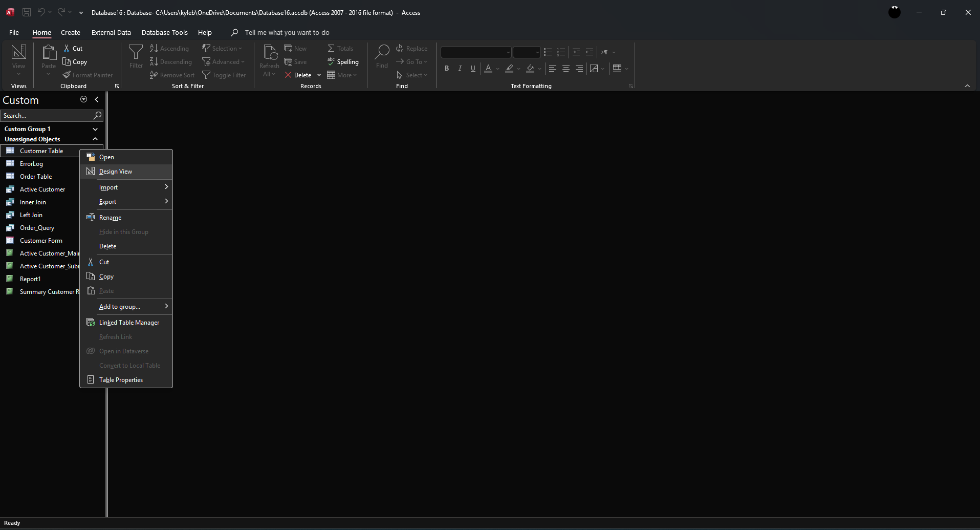Switch to the Create ribbon tab
This screenshot has height=530, width=980.
coord(71,32)
